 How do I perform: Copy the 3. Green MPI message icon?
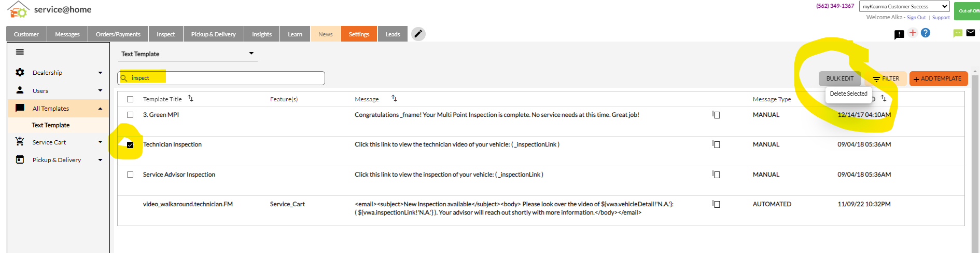(716, 114)
